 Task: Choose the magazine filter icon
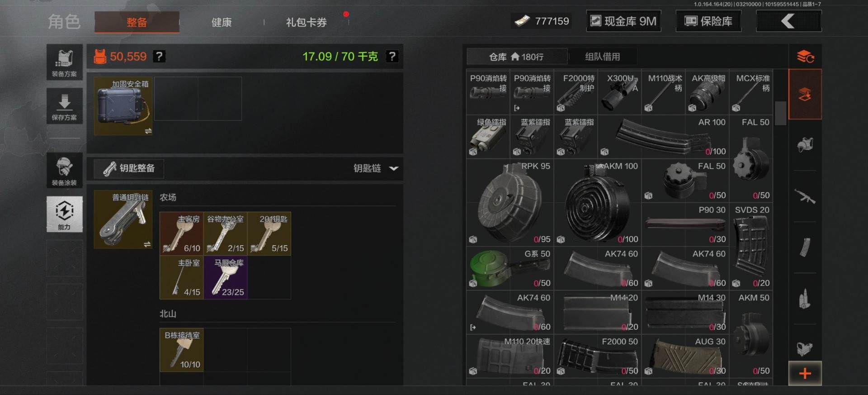click(805, 247)
